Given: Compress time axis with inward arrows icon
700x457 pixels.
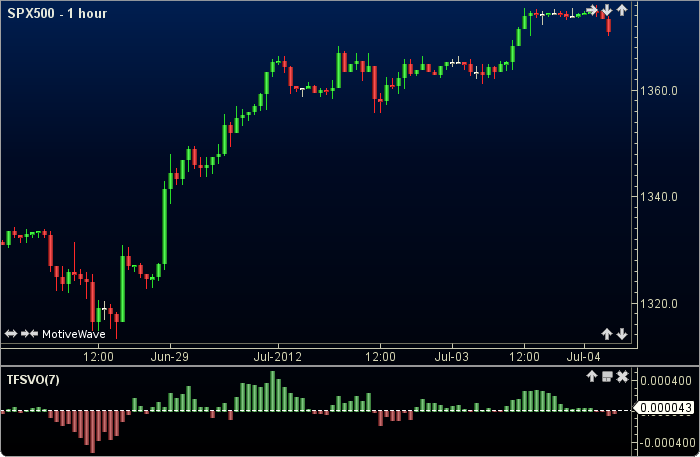Looking at the screenshot, I should (29, 334).
